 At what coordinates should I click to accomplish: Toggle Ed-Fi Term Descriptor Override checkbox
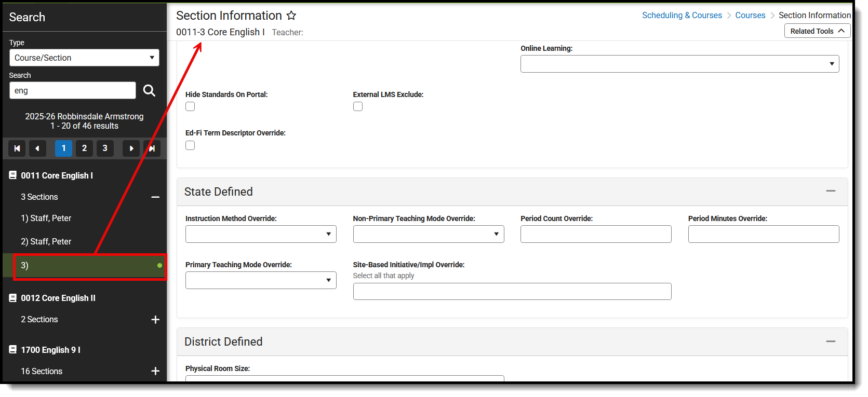pos(190,145)
